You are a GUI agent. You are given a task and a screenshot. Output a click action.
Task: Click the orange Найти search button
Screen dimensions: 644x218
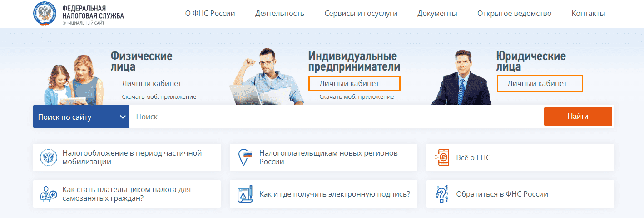[578, 117]
